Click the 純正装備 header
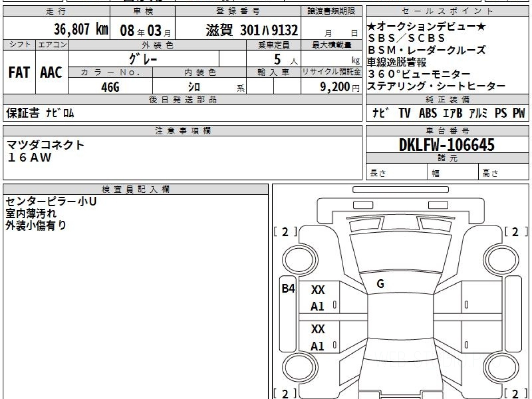 (448, 100)
